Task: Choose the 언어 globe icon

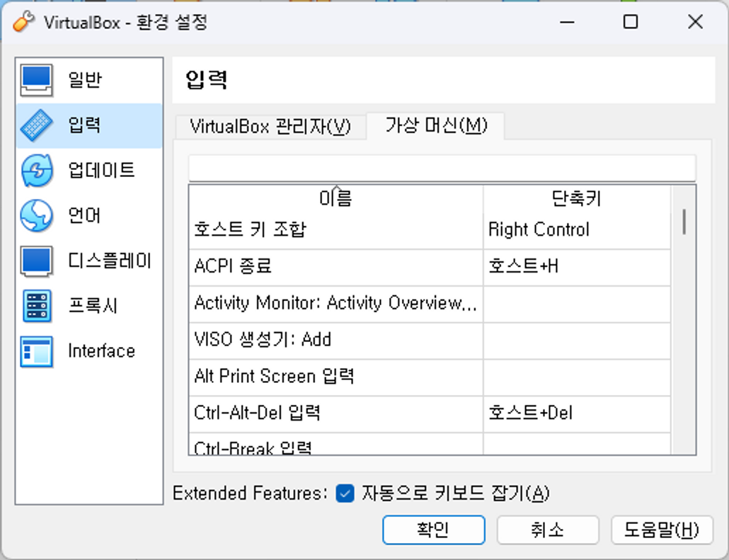Action: pos(36,216)
